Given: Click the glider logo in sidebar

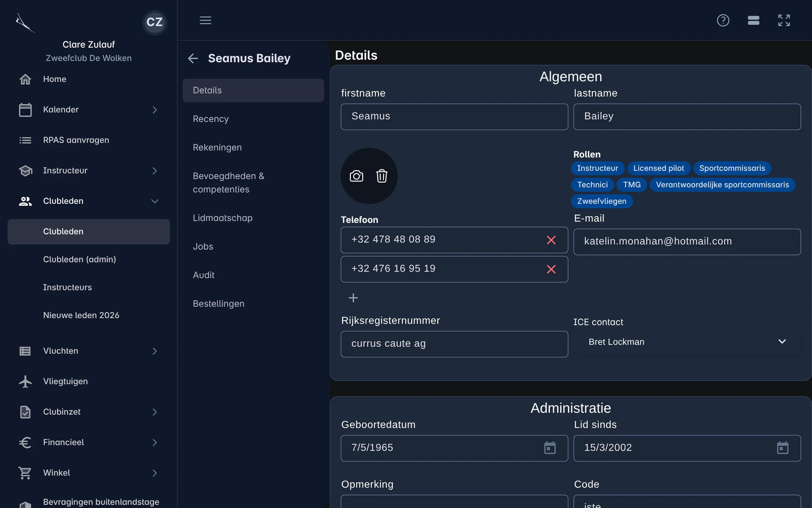Looking at the screenshot, I should click(x=25, y=23).
